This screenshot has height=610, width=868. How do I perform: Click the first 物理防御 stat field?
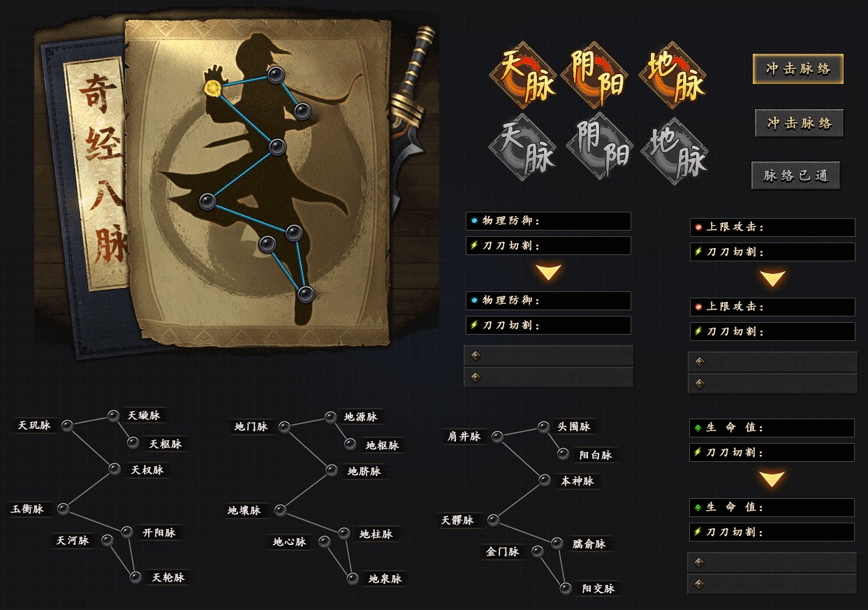pos(548,221)
